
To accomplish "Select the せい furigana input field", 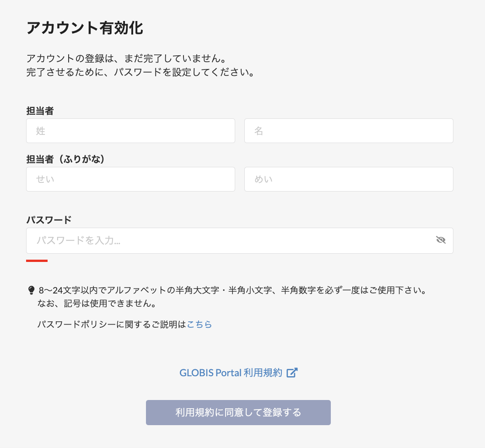I will 130,179.
